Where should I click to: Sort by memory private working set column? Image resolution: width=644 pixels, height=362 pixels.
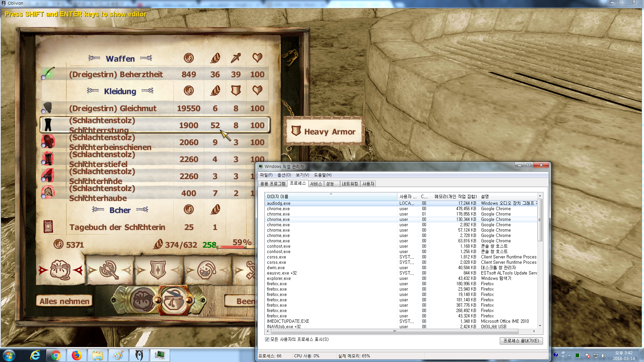coord(455,196)
